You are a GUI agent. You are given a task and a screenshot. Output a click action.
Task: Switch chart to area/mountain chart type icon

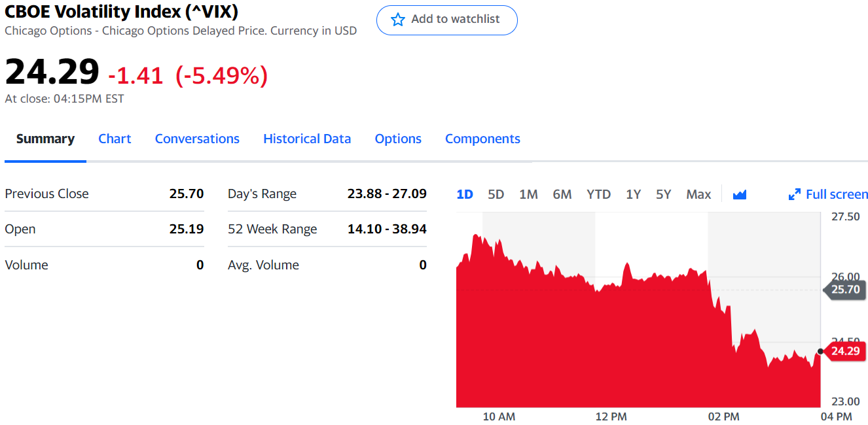740,194
